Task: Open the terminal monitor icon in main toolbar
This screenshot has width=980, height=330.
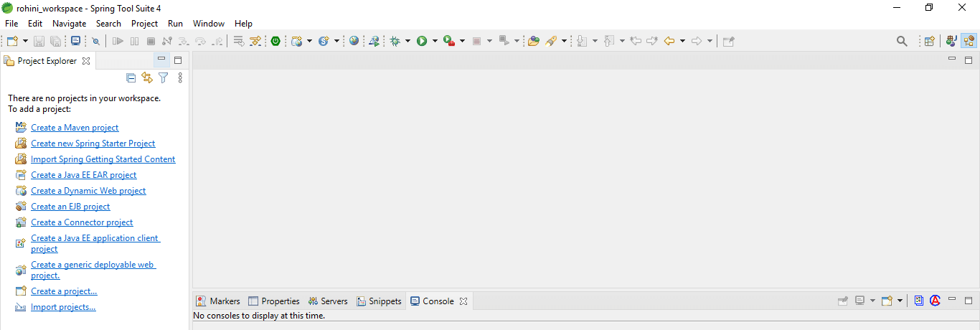Action: [x=75, y=42]
